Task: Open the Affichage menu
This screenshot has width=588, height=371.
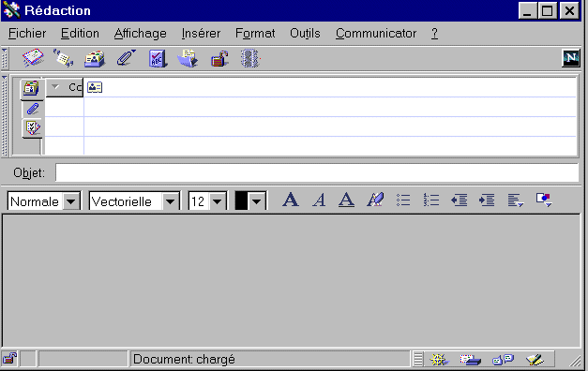Action: click(141, 34)
